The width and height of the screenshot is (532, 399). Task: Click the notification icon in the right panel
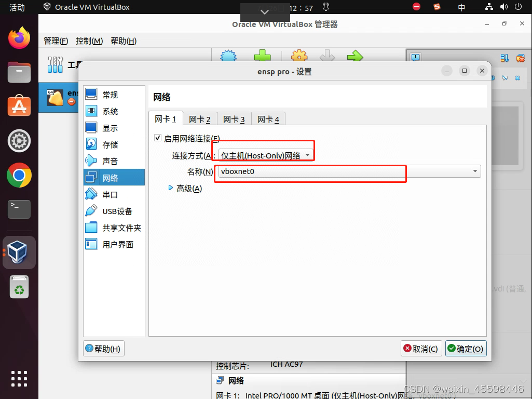coord(416,57)
